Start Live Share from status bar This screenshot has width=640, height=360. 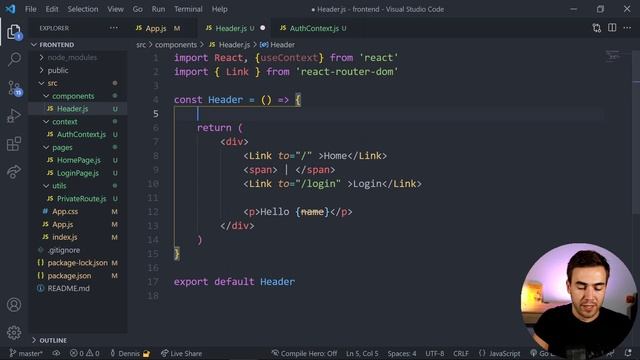(x=181, y=353)
